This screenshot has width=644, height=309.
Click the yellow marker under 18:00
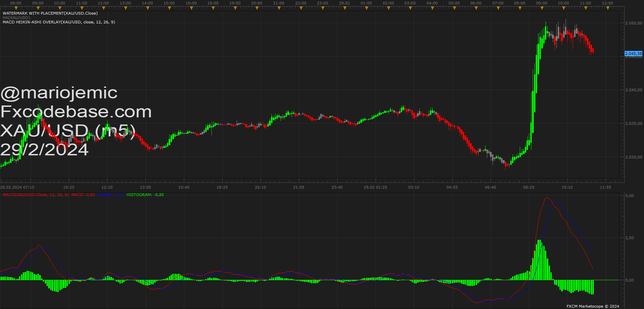(x=213, y=8)
